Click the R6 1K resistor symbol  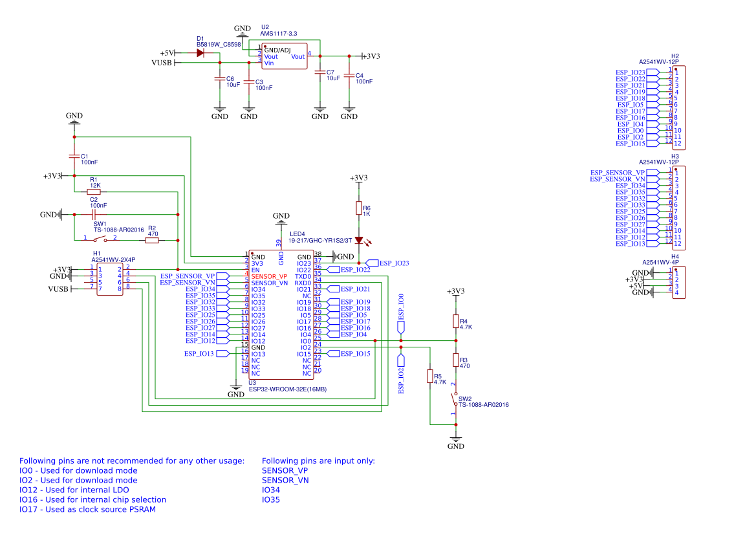tap(359, 208)
